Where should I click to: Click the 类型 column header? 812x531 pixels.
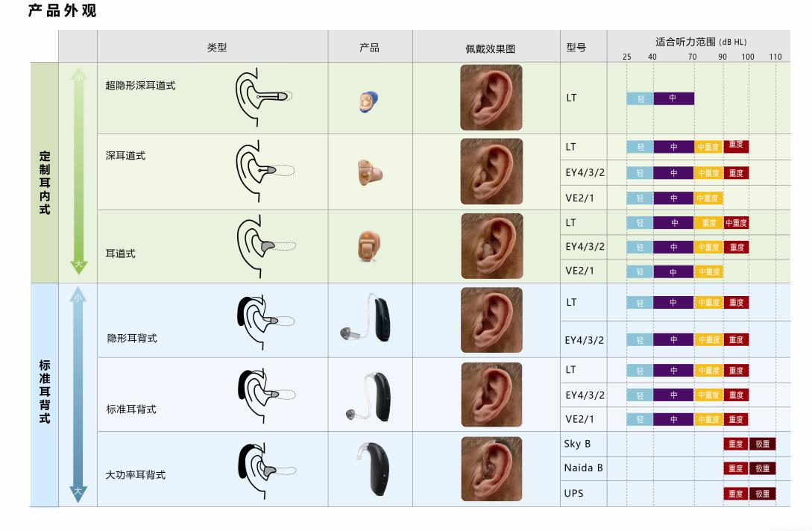pyautogui.click(x=217, y=47)
